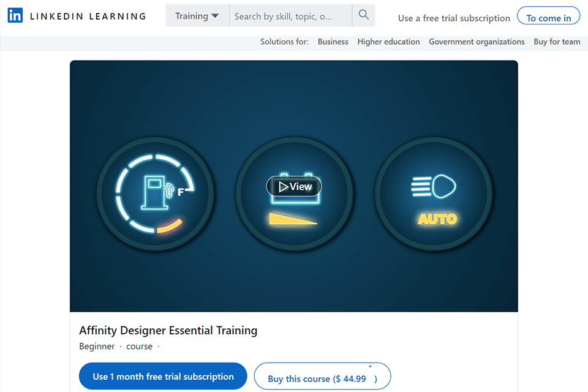The image size is (588, 392).
Task: Click 'Use a free trial subscription' link
Action: click(454, 18)
